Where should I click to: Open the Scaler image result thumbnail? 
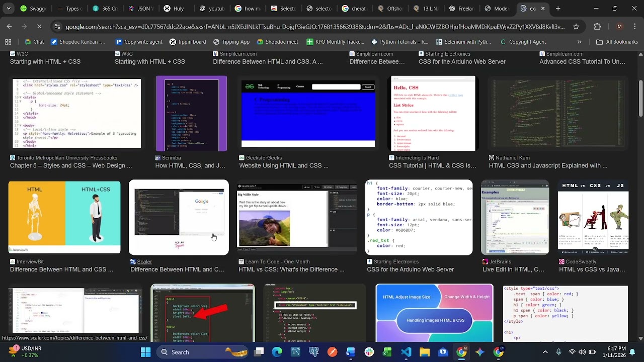click(x=179, y=217)
